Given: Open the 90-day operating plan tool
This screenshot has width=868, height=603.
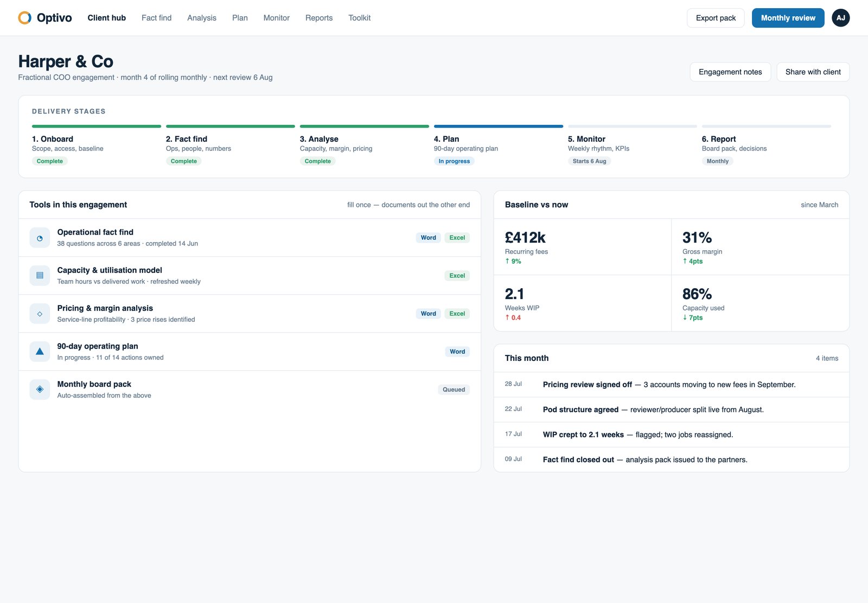Looking at the screenshot, I should (x=250, y=352).
